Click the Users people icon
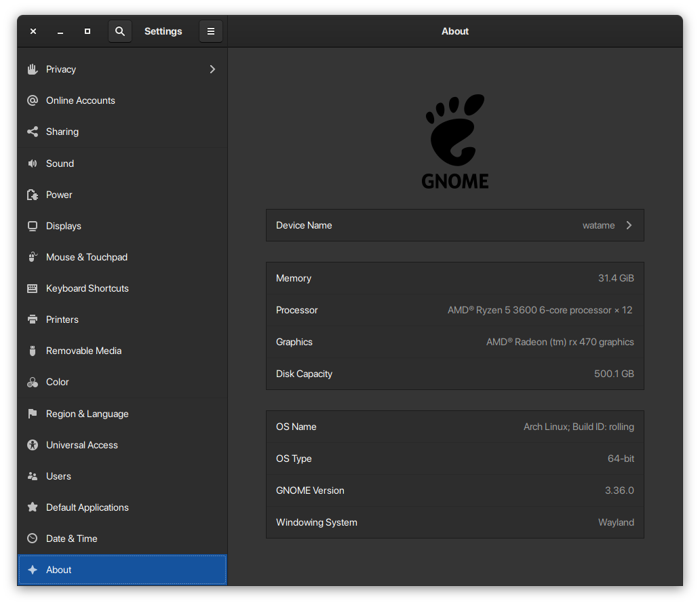Viewport: 700px width, 605px height. click(33, 476)
